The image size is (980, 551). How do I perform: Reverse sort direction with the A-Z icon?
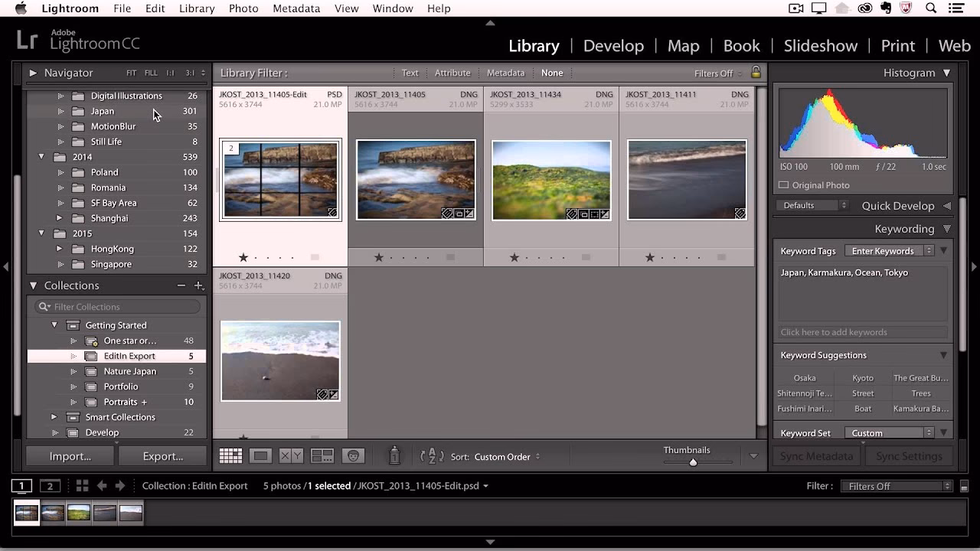(431, 455)
